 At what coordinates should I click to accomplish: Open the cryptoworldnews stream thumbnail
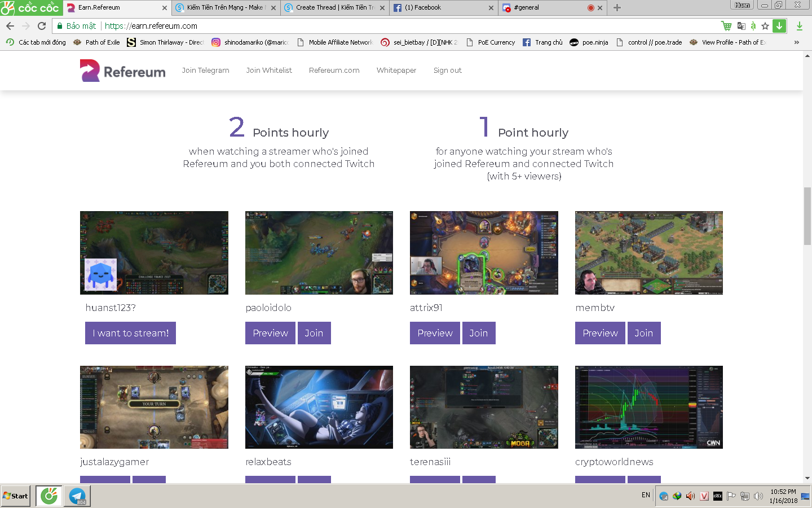coord(649,407)
